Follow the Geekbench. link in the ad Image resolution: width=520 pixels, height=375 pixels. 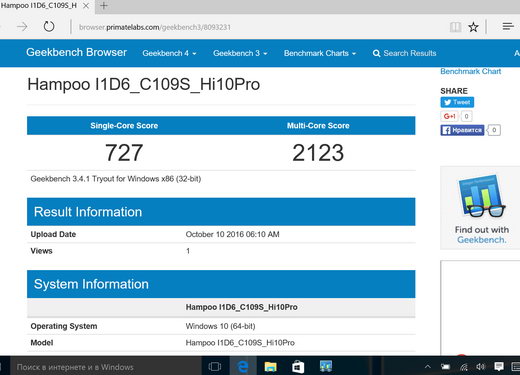point(481,240)
